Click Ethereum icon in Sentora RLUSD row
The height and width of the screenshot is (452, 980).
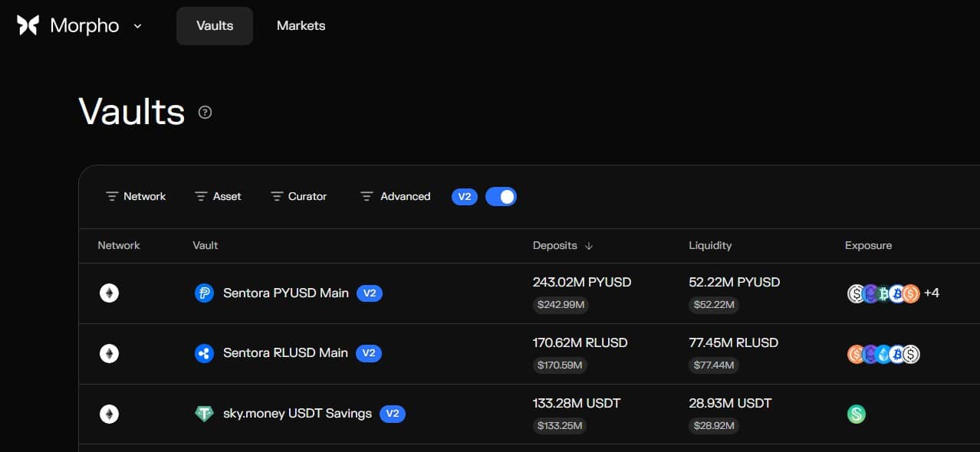click(110, 353)
